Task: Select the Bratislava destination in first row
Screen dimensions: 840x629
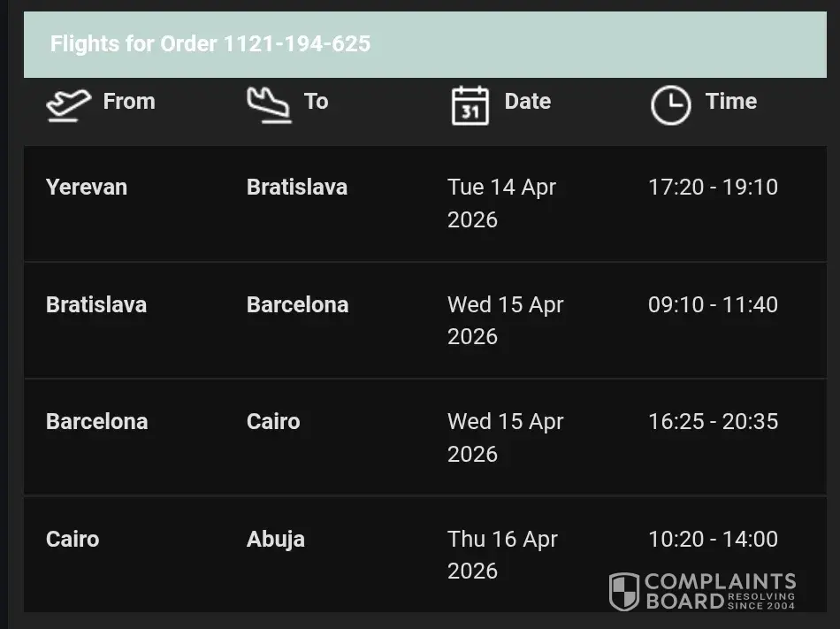Action: pyautogui.click(x=297, y=188)
